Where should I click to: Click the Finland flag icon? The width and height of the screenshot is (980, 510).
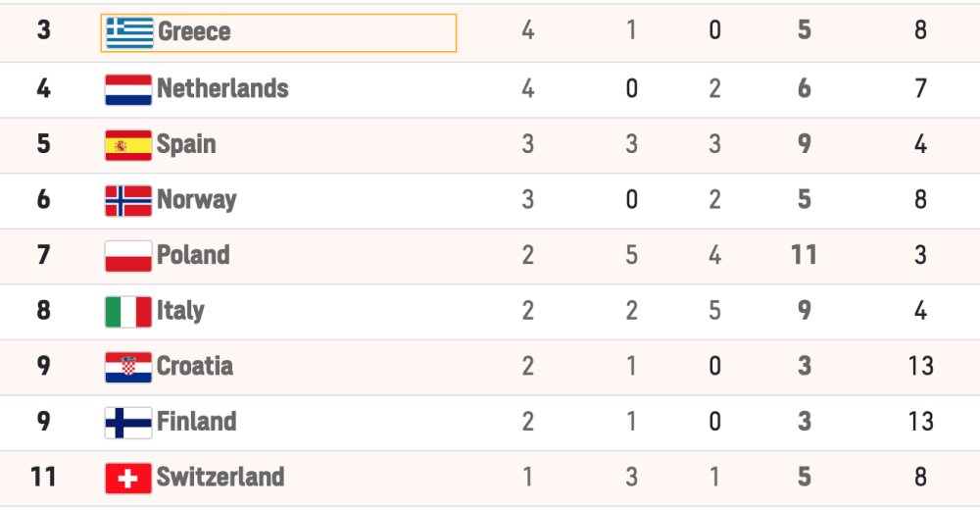(128, 423)
